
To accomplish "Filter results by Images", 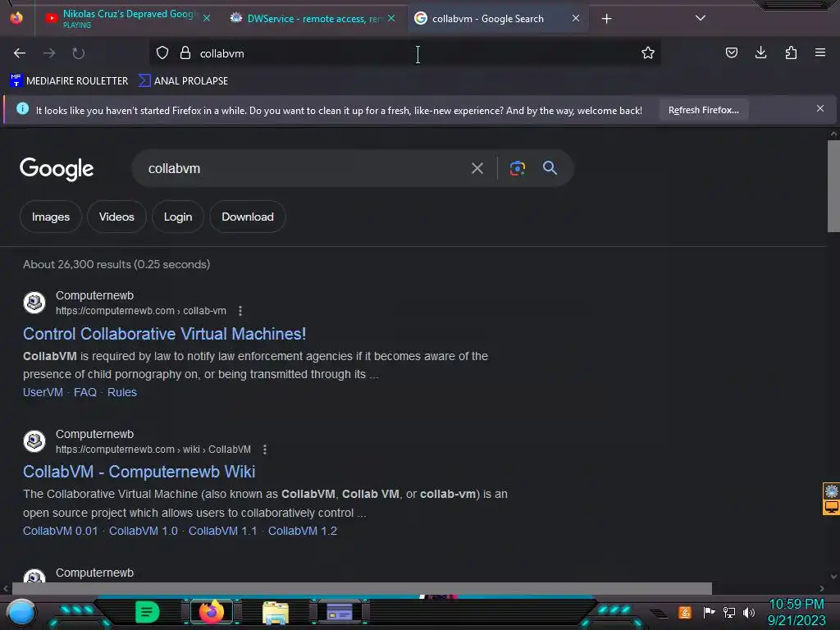I will click(51, 217).
